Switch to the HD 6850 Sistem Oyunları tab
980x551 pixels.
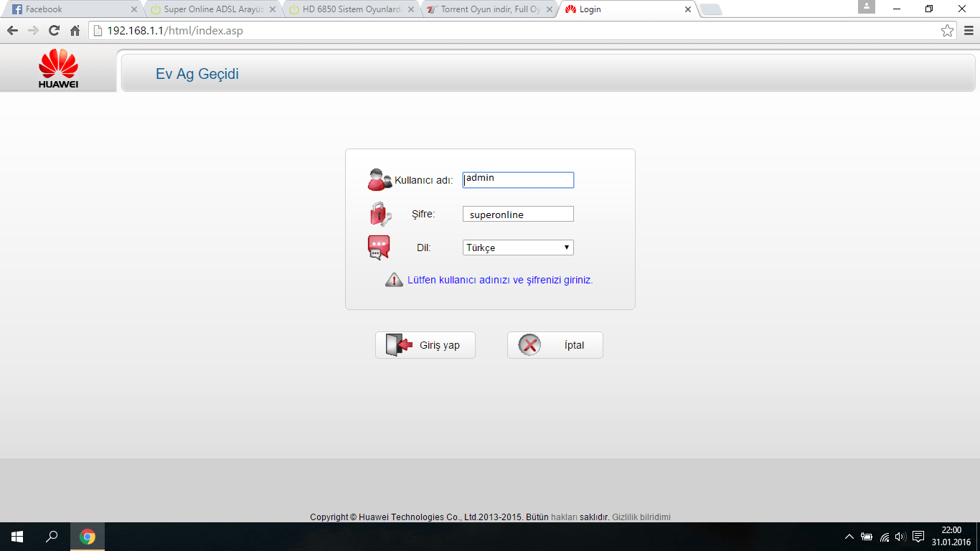point(349,10)
